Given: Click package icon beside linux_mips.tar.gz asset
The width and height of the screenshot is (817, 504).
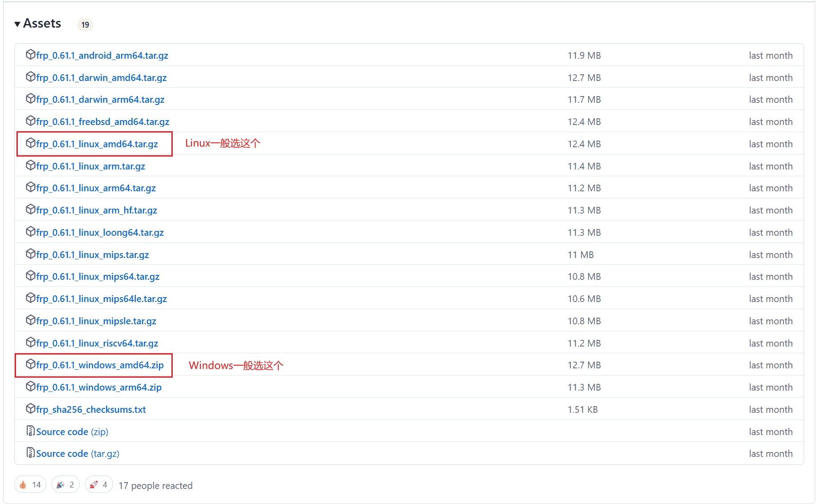Looking at the screenshot, I should click(30, 254).
